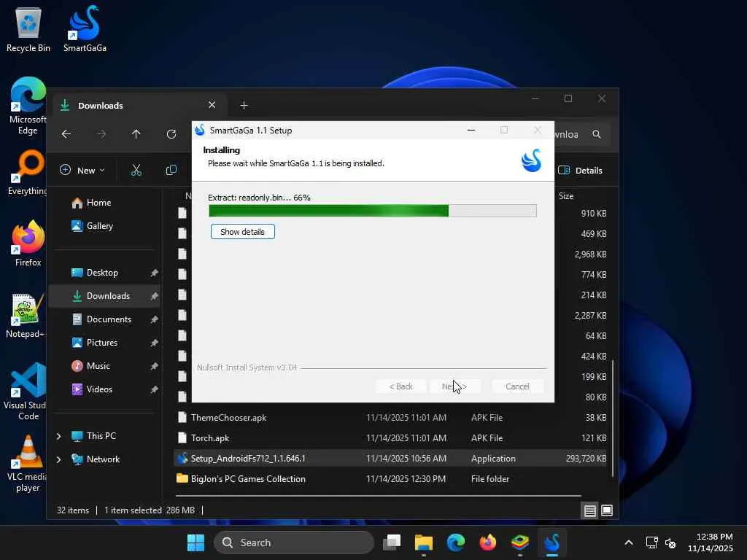Screen dimensions: 747x560
Task: Show hidden system tray icons
Action: tap(629, 542)
